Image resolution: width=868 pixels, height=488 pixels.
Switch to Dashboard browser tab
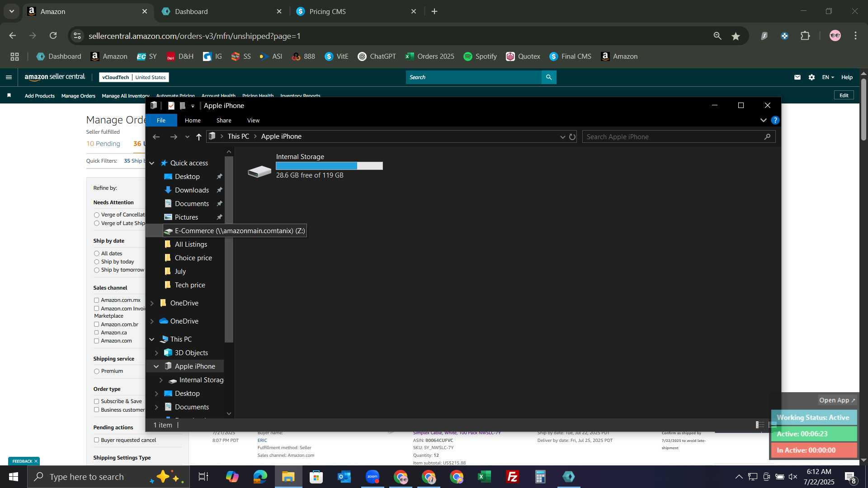click(222, 11)
